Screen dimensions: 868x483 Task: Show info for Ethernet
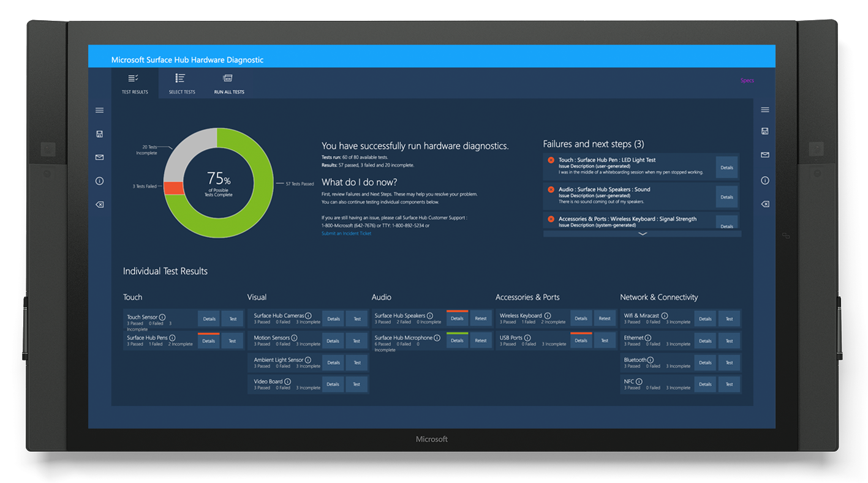pyautogui.click(x=648, y=338)
